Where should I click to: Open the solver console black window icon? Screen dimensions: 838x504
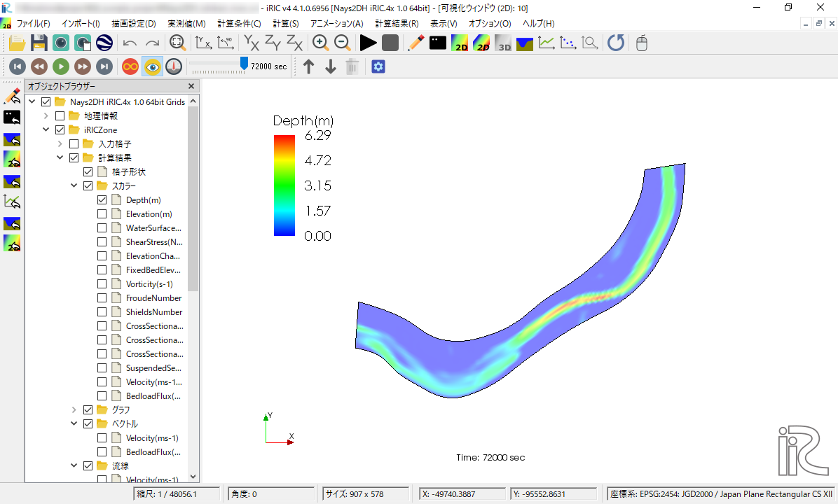[x=438, y=43]
